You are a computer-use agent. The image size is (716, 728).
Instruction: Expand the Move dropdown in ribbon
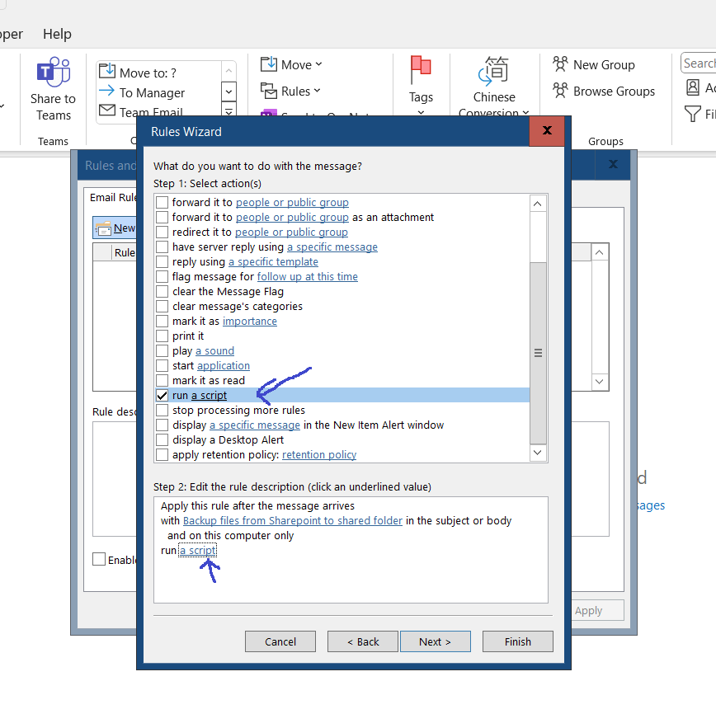(291, 64)
